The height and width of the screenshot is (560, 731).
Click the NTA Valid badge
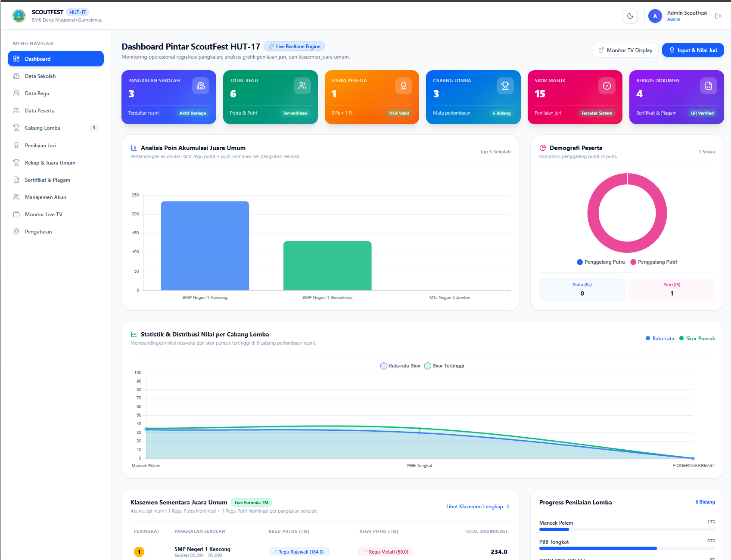click(399, 113)
